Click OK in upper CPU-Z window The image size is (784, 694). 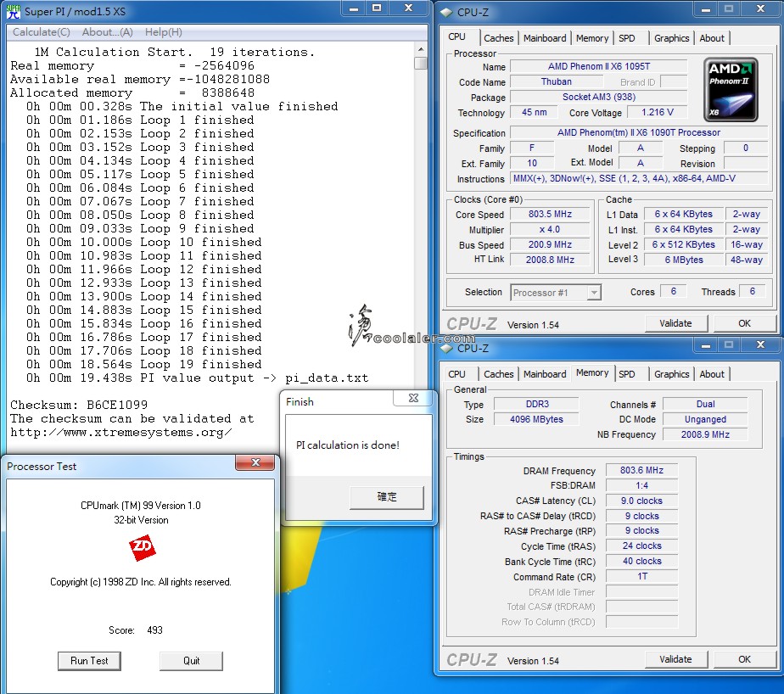click(x=744, y=323)
